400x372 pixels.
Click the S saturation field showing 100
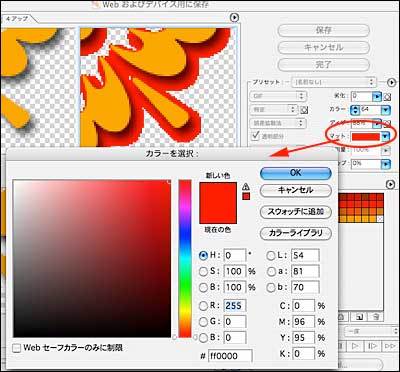tap(235, 271)
